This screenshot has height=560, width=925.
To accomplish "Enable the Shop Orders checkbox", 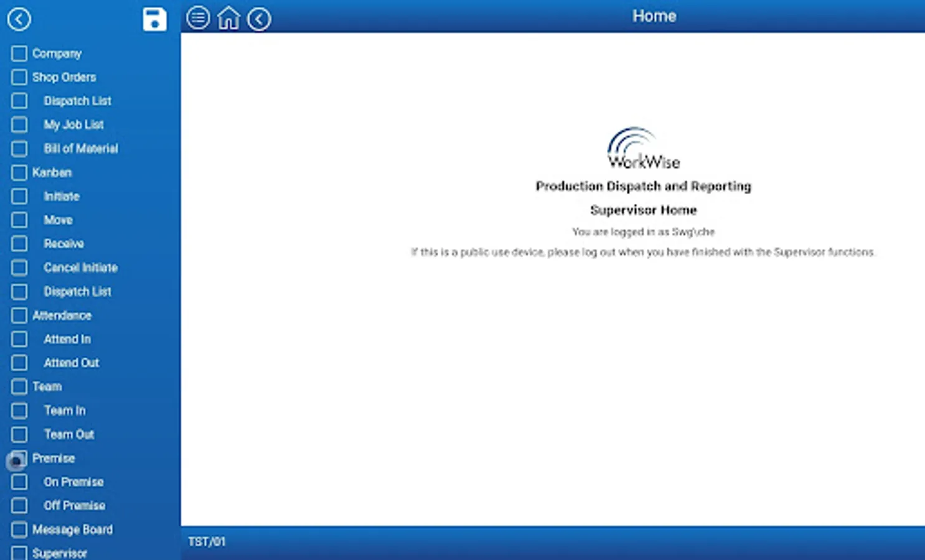I will pos(19,77).
